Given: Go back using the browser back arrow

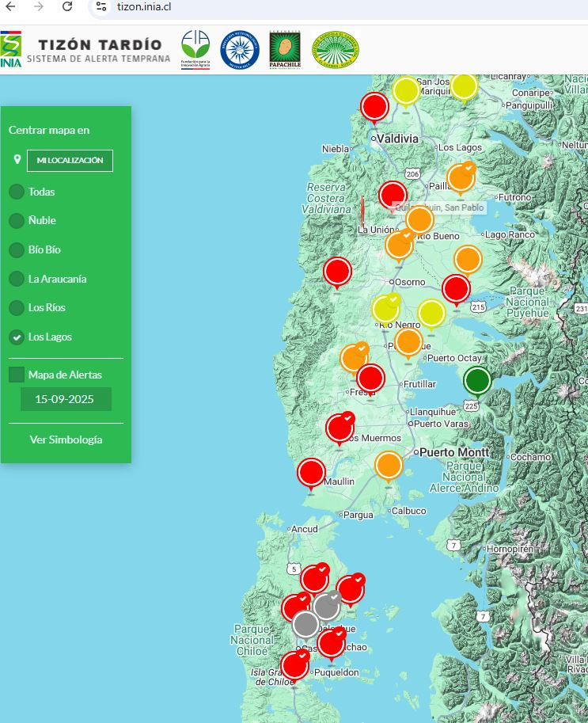Looking at the screenshot, I should (x=10, y=7).
